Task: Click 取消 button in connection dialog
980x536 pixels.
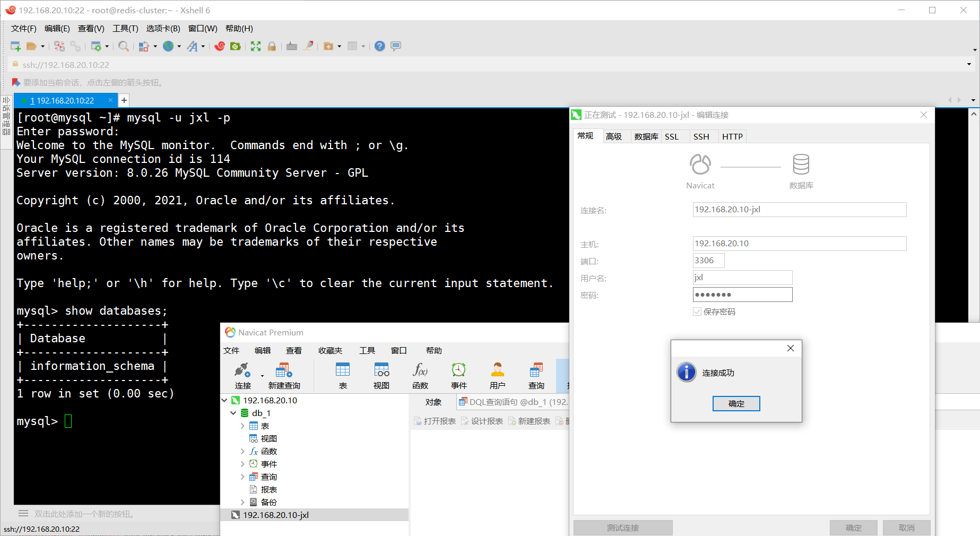Action: point(906,528)
